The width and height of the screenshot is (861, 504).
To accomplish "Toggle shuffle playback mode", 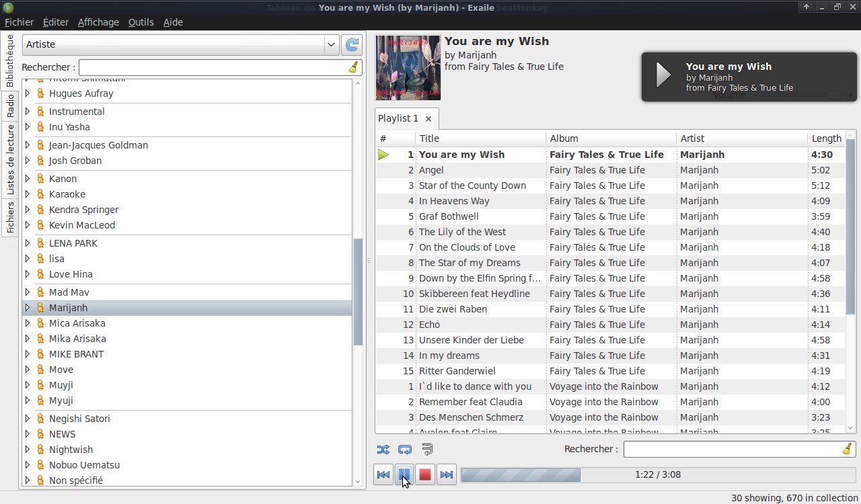I will tap(383, 450).
